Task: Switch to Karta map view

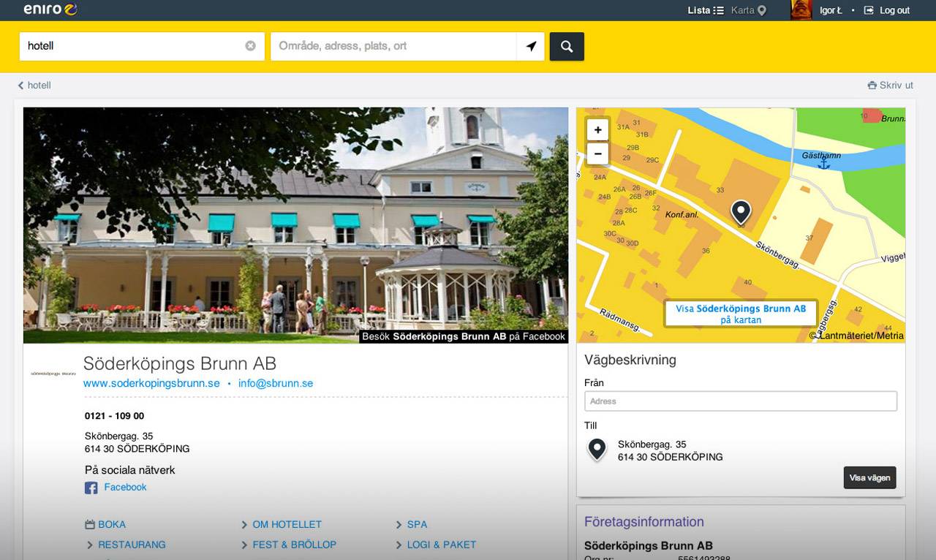Action: click(748, 10)
